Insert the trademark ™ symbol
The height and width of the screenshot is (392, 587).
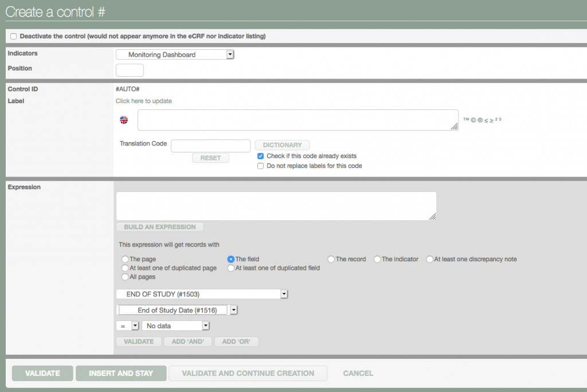pyautogui.click(x=466, y=120)
